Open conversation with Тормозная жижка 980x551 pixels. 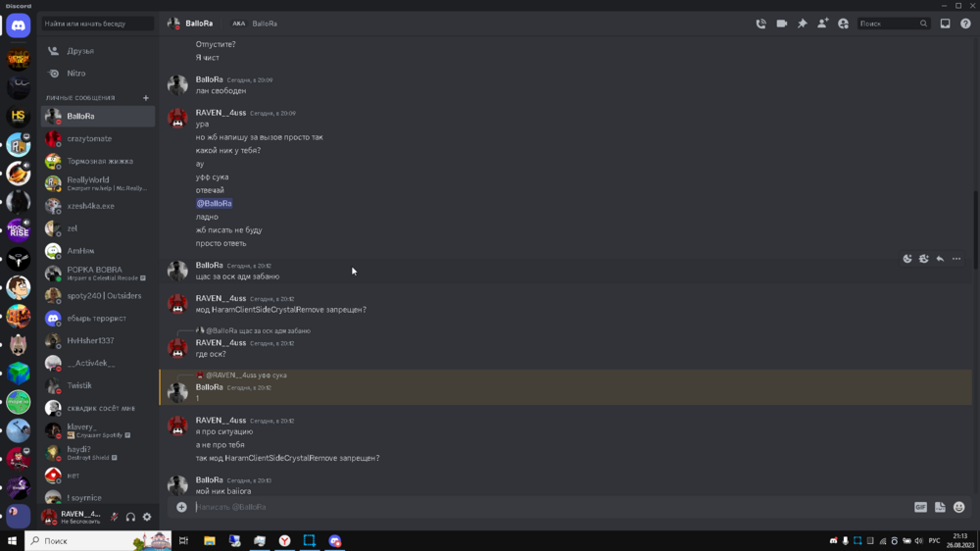pos(98,162)
